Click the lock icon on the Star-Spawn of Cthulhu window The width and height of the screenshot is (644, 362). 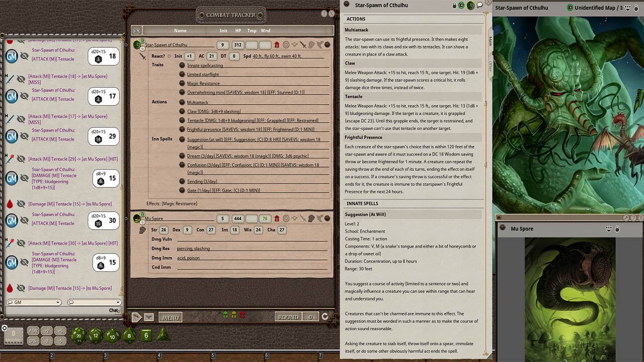[x=454, y=5]
